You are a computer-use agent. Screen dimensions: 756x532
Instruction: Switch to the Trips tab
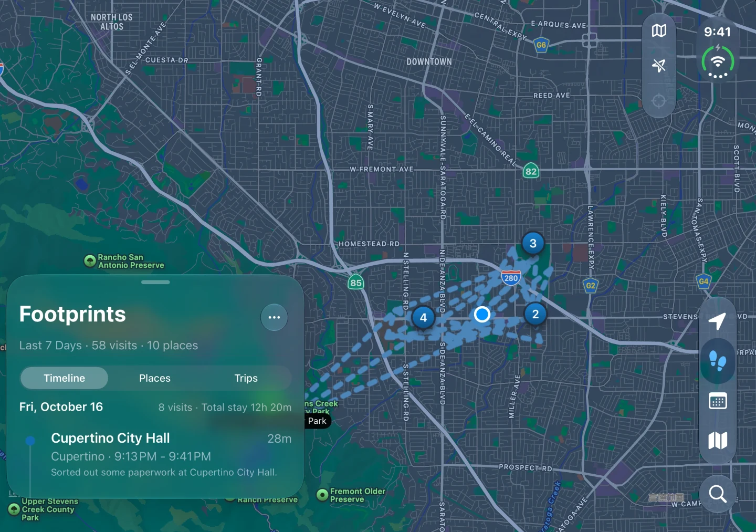tap(246, 378)
